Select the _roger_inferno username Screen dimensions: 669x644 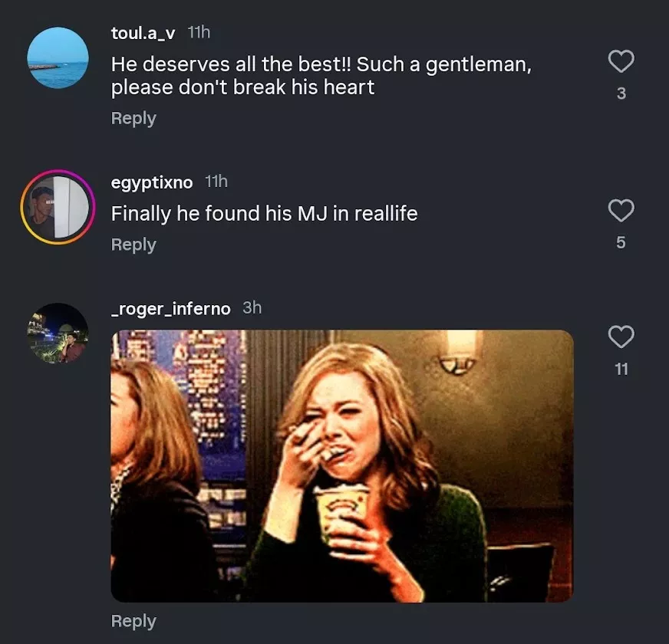pyautogui.click(x=170, y=308)
